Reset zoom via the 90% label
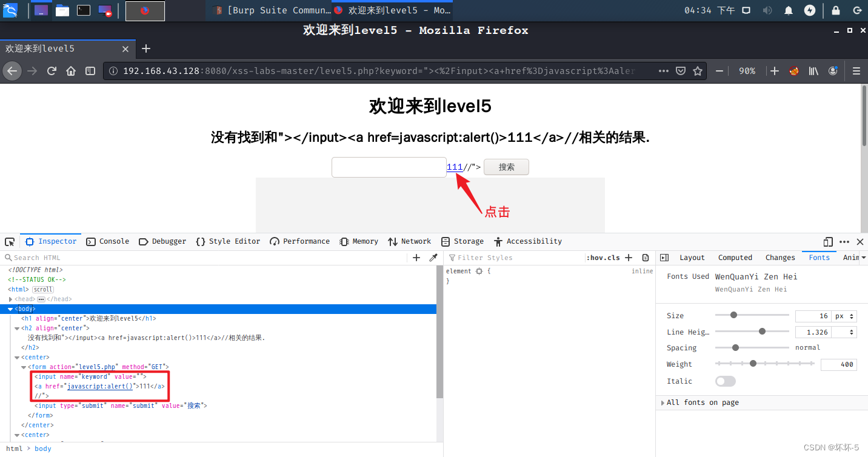Screen dimensions: 868x457 click(747, 71)
